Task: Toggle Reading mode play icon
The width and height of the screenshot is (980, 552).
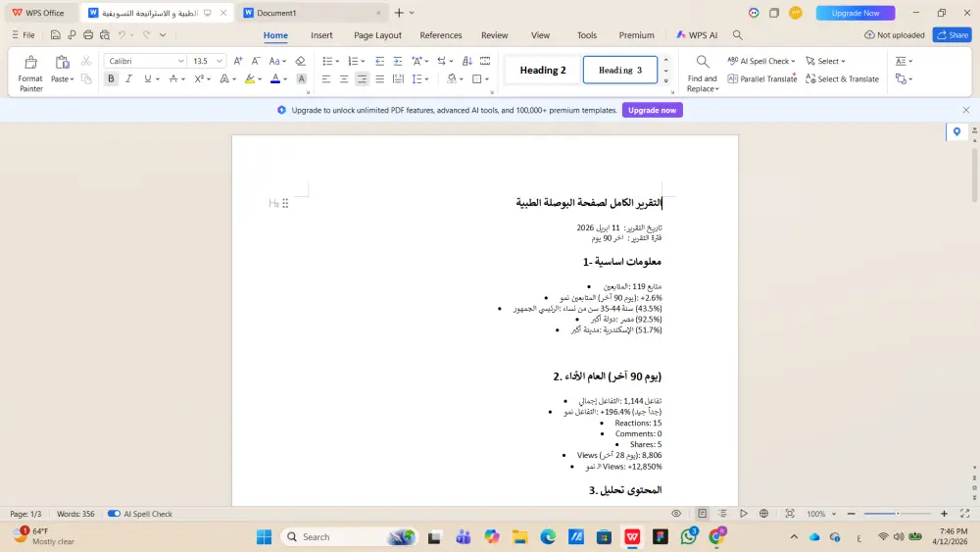Action: pos(743,514)
